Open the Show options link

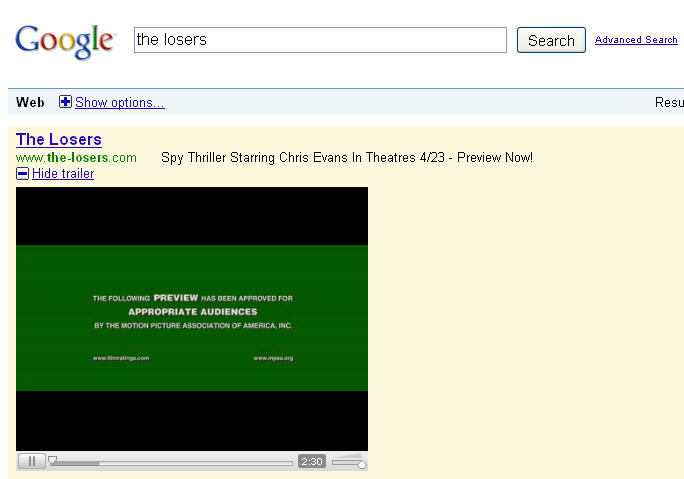coord(120,102)
